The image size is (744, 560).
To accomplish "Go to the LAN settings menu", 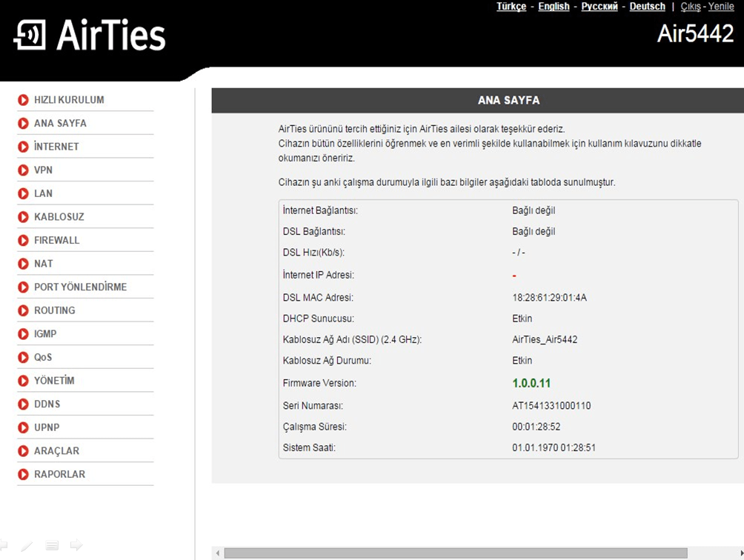I will (x=43, y=193).
